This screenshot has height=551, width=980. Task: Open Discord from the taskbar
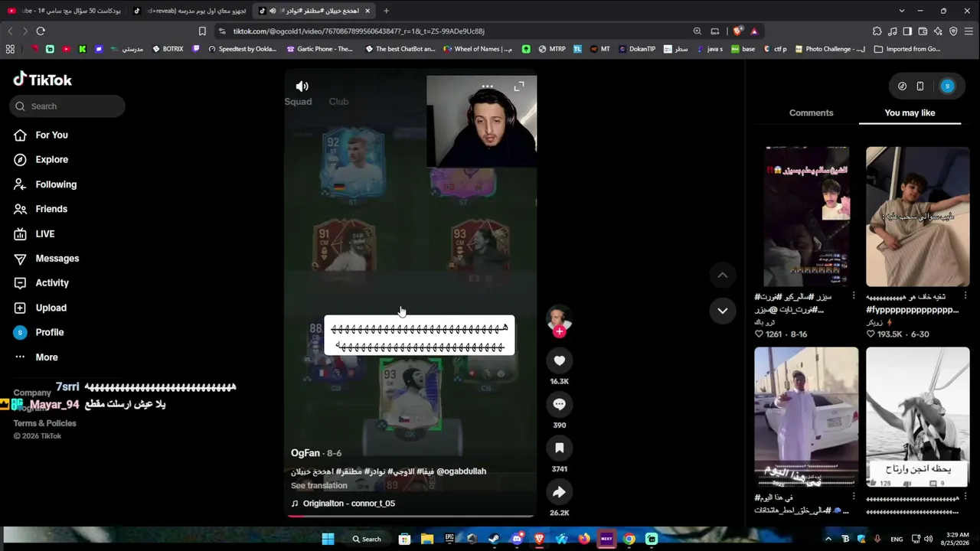[517, 539]
